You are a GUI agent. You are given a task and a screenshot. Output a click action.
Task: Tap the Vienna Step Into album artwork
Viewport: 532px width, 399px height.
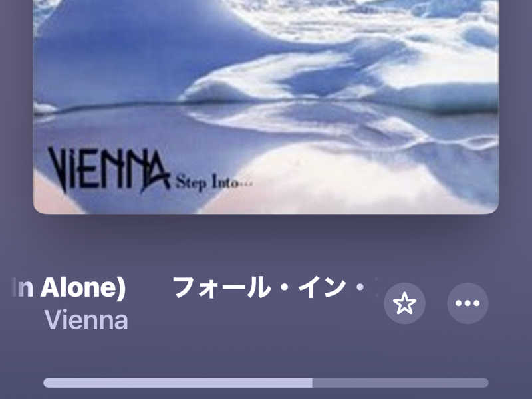[265, 106]
